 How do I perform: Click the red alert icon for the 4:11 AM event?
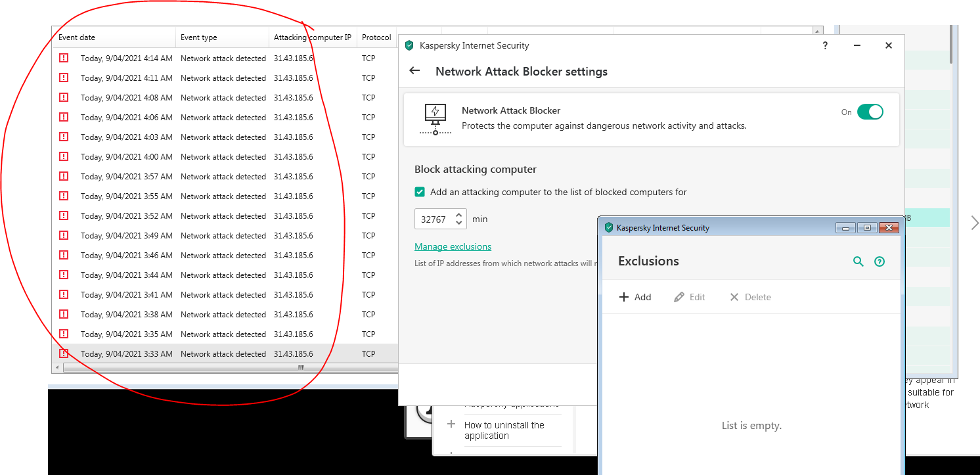click(x=64, y=78)
